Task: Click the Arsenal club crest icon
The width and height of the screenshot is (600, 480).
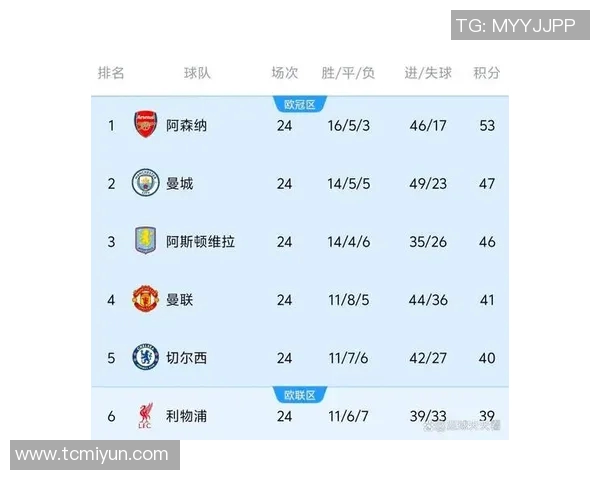Action: [x=146, y=125]
